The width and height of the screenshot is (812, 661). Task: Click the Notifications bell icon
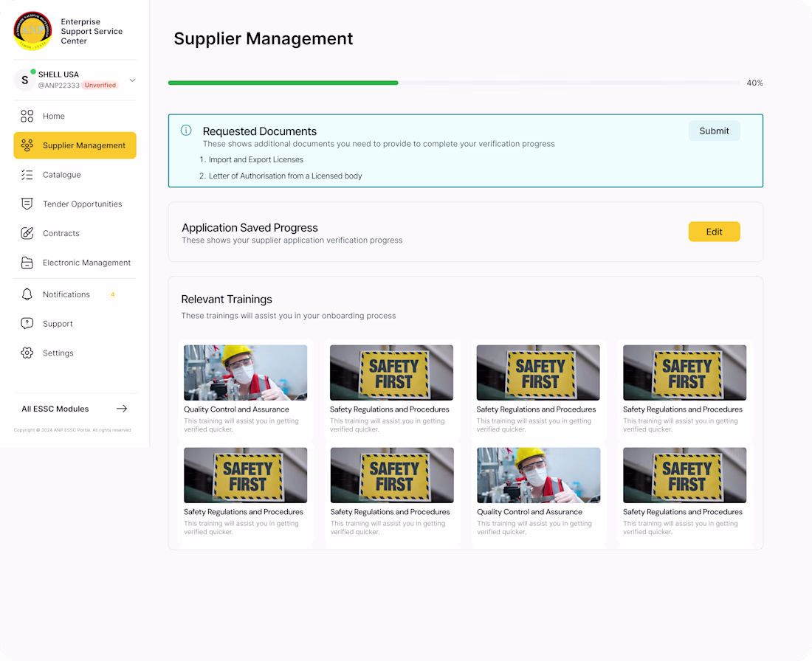[x=27, y=294]
